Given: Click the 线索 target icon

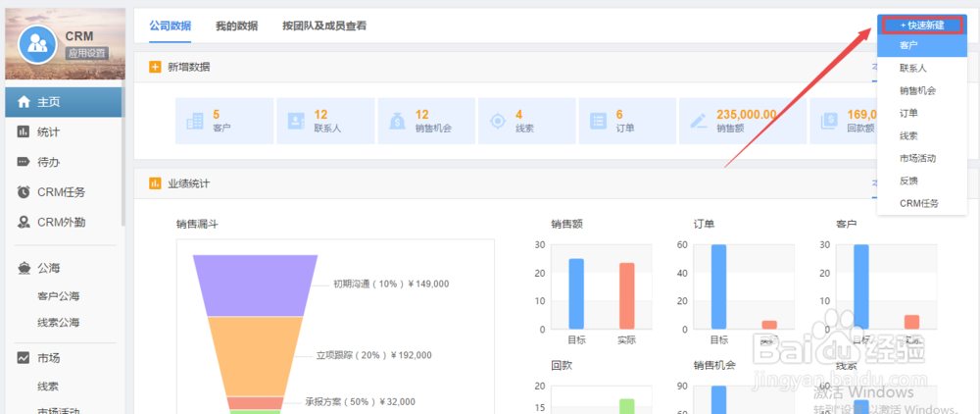Looking at the screenshot, I should click(498, 121).
